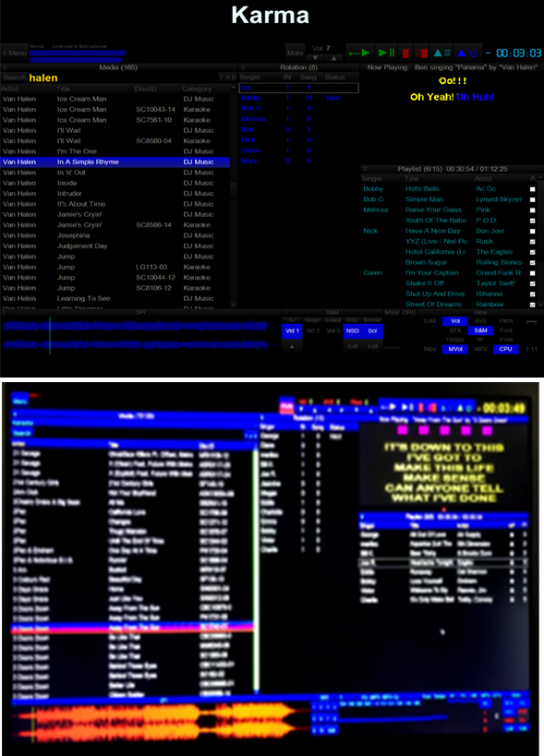Viewport: 544px width, 756px height.
Task: Click the MVol slider bar near Edit
Action: click(x=392, y=347)
